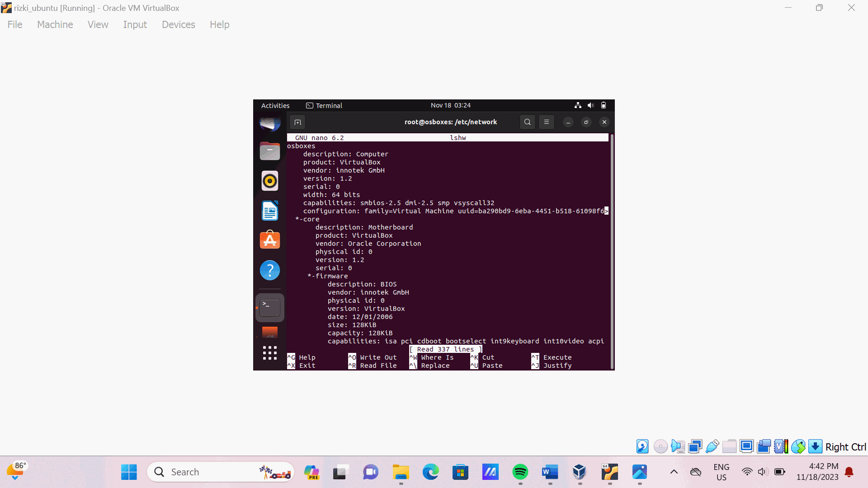The width and height of the screenshot is (868, 488).
Task: Open the terminal hamburger menu
Action: coord(547,122)
